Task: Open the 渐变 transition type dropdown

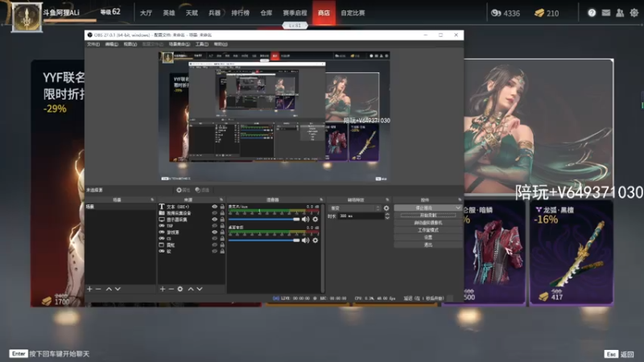Action: pyautogui.click(x=355, y=208)
